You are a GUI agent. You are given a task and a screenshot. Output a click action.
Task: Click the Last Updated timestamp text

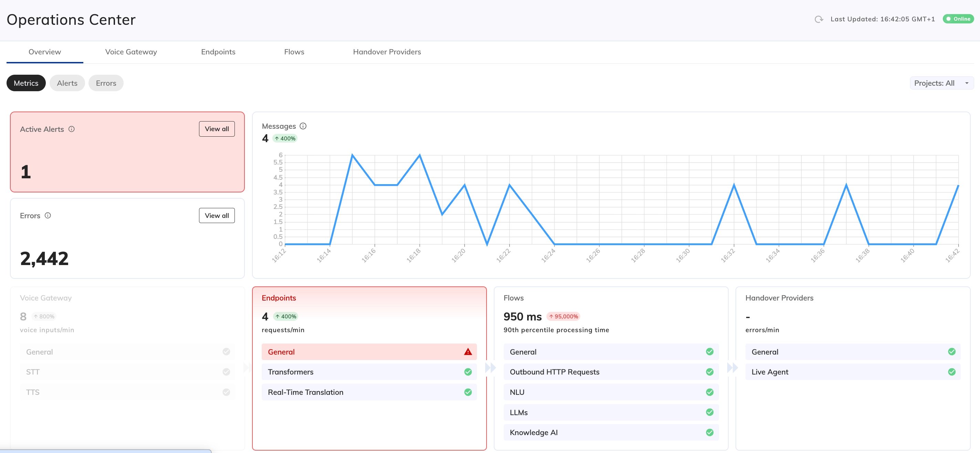882,19
